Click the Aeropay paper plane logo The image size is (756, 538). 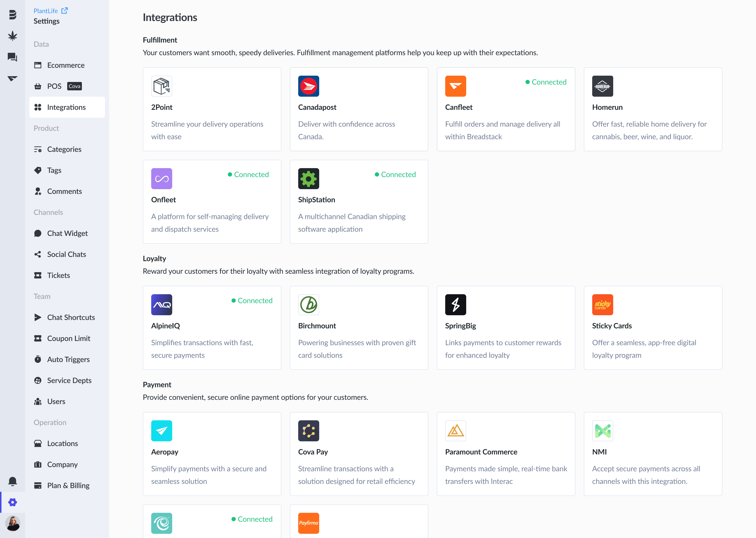161,431
